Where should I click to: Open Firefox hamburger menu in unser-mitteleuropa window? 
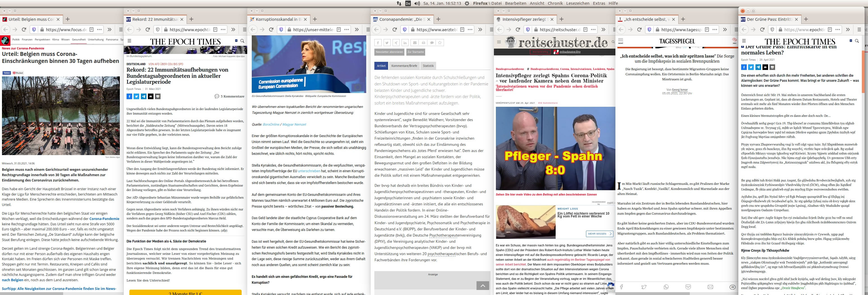tap(368, 29)
